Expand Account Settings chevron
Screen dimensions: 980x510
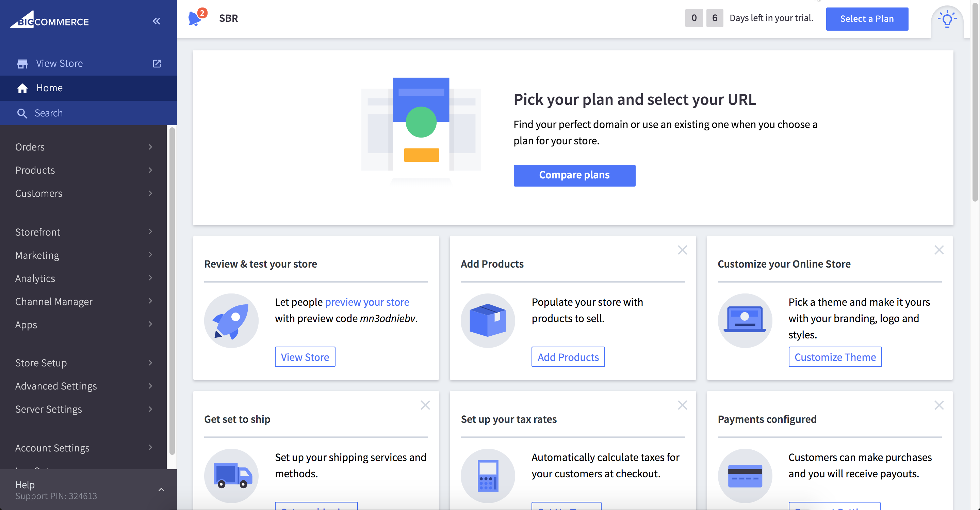[151, 448]
